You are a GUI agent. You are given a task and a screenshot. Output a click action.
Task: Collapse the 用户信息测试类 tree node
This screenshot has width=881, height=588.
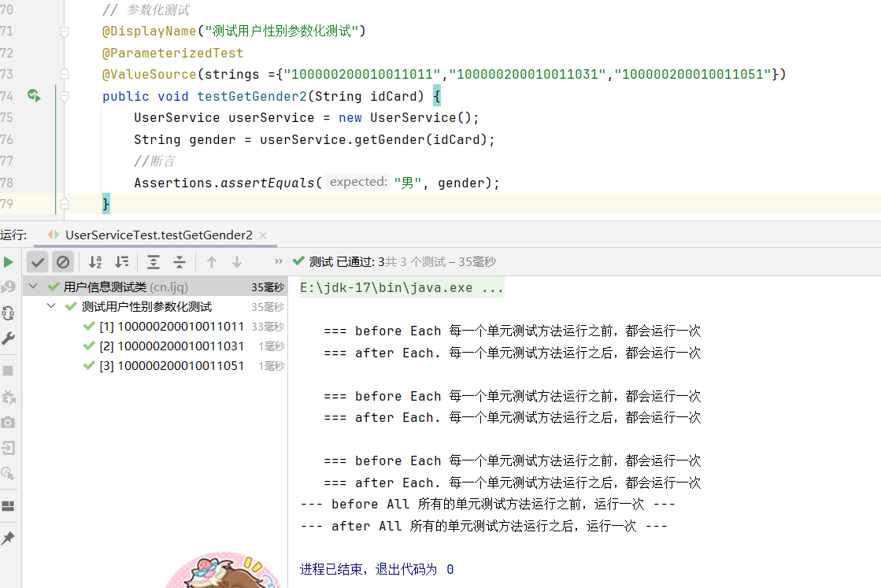click(x=33, y=287)
